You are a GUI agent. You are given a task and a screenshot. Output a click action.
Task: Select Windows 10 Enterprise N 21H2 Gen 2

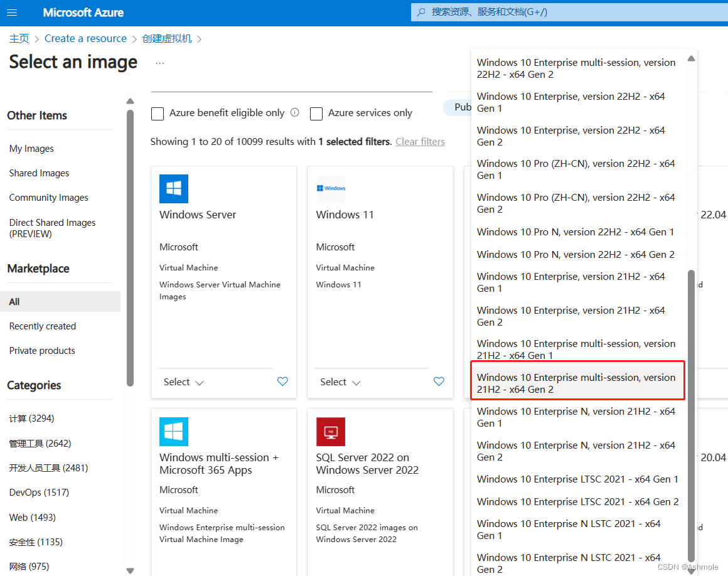pyautogui.click(x=577, y=451)
